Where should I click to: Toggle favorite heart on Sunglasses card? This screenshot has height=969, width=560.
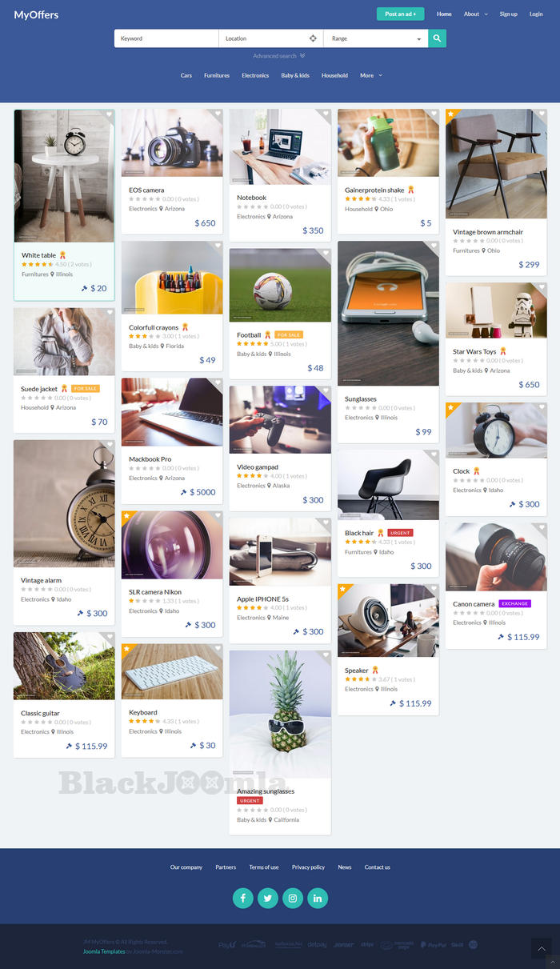point(434,246)
